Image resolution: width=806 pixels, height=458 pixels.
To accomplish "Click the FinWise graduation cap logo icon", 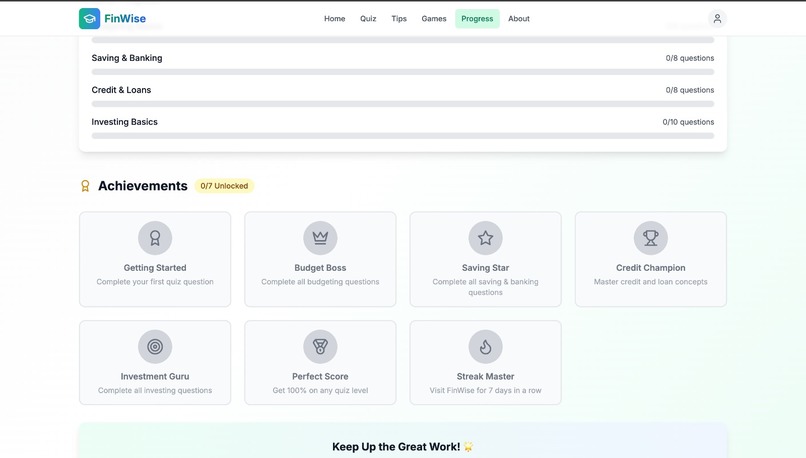I will (89, 19).
